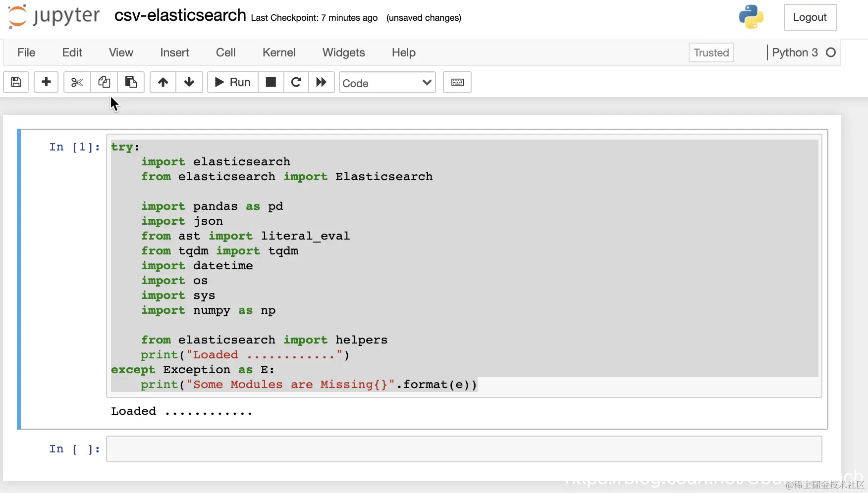Click the Python 3 kernel name
The height and width of the screenshot is (493, 868).
click(x=795, y=52)
